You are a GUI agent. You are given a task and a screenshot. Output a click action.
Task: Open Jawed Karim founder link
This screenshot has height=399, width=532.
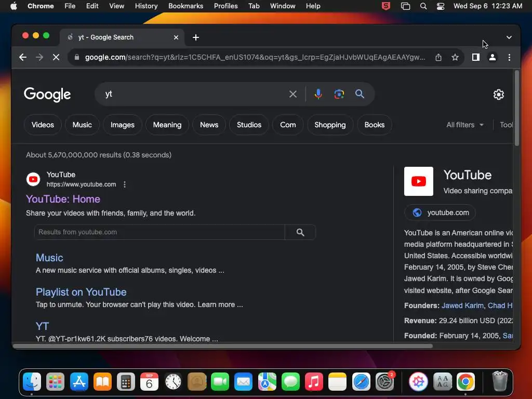click(462, 305)
